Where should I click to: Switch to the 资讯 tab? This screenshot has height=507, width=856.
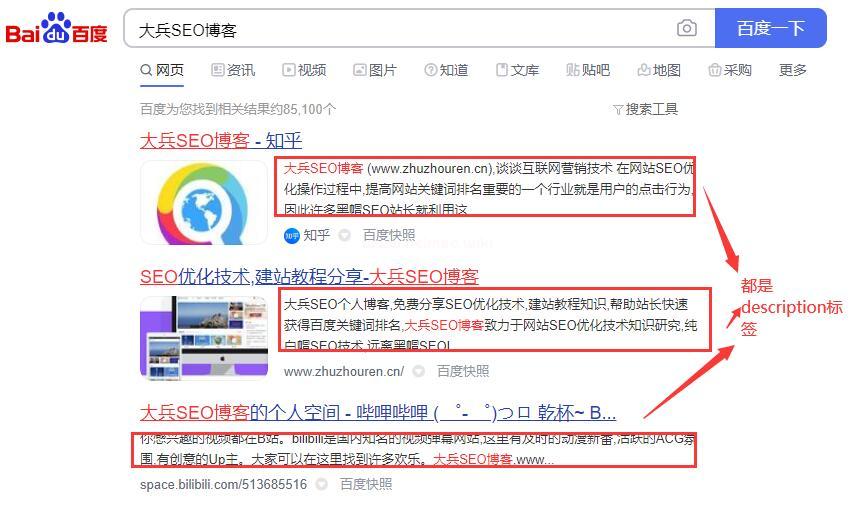pyautogui.click(x=233, y=70)
